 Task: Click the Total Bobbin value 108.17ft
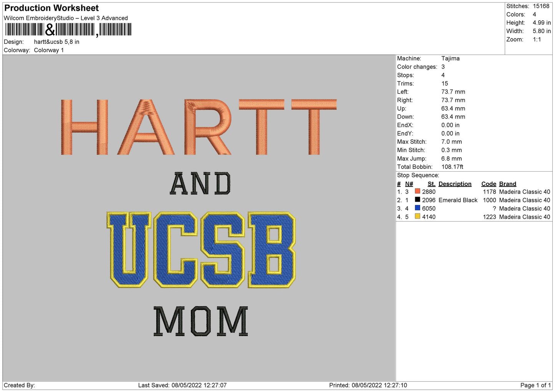point(452,167)
